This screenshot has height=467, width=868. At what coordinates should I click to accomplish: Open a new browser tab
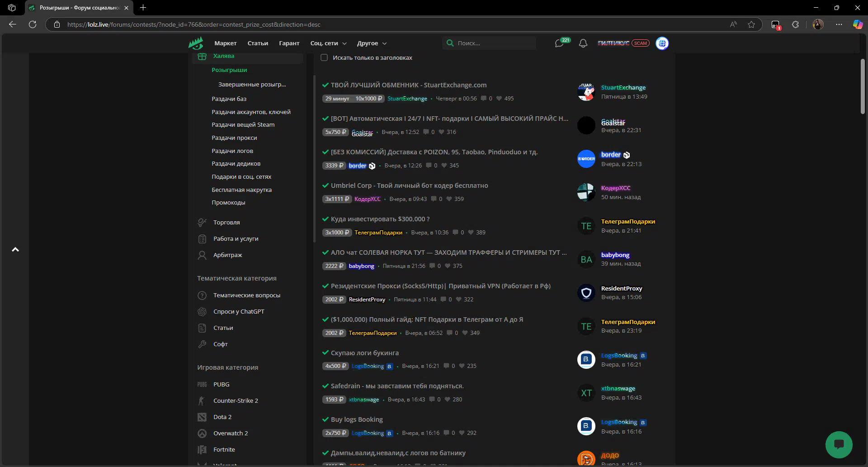[x=143, y=8]
